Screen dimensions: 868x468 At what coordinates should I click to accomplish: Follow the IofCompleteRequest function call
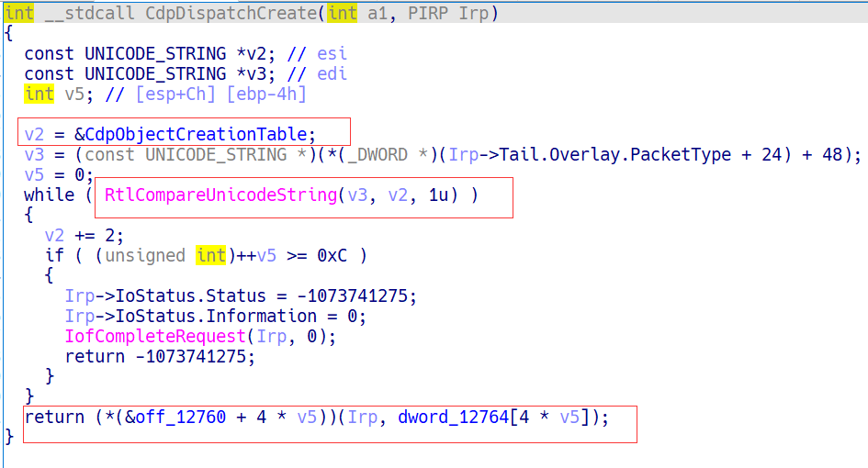point(155,336)
